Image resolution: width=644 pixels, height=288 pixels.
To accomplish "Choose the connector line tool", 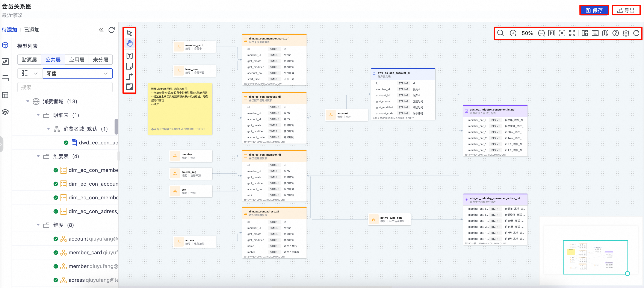I will click(129, 76).
